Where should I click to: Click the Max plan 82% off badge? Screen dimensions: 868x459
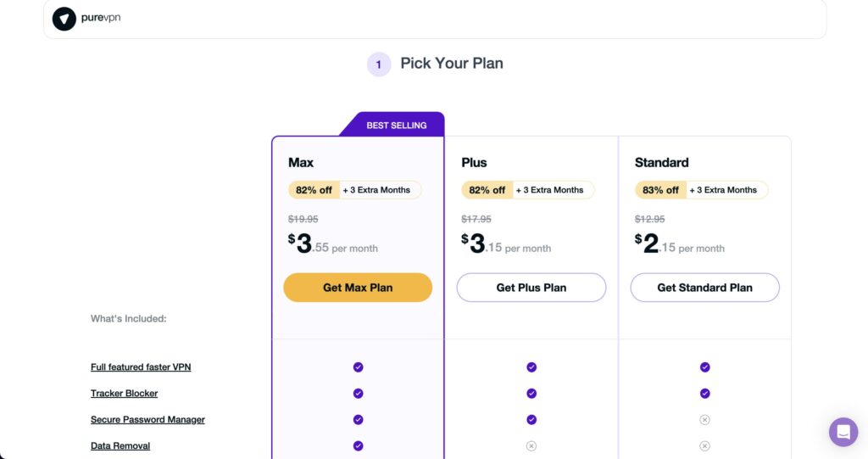coord(314,190)
